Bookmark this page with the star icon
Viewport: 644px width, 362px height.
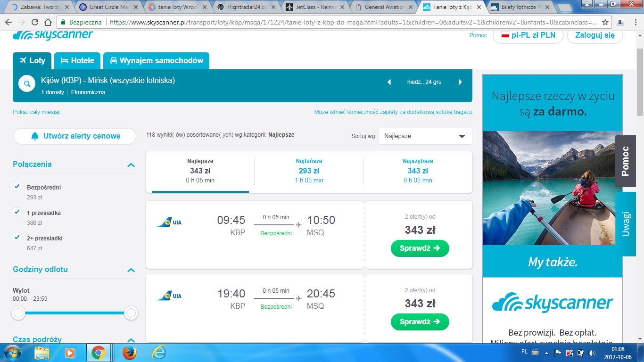605,22
